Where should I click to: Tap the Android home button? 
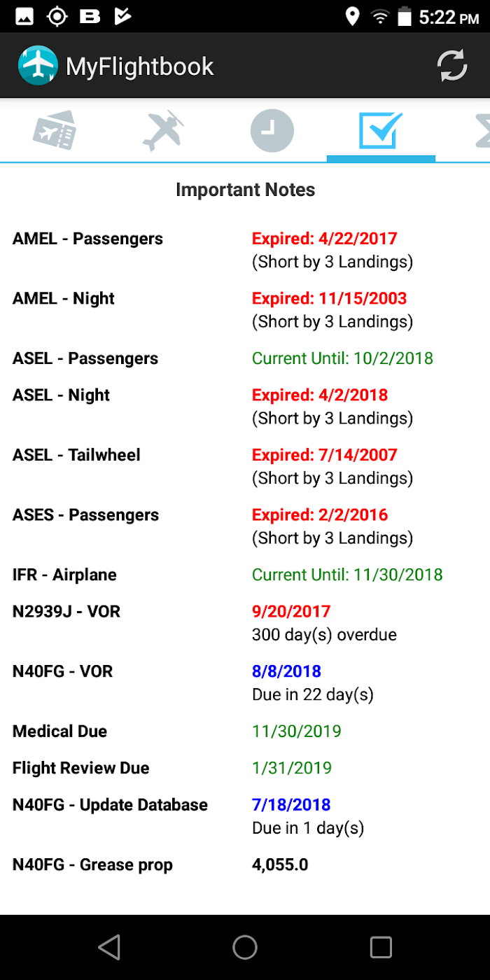[245, 947]
